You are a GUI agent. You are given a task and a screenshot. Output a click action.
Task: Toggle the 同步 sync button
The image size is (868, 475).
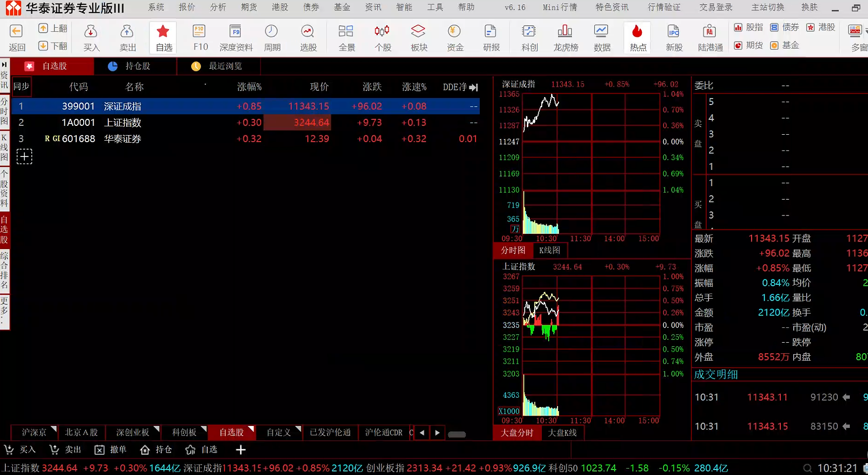pyautogui.click(x=21, y=87)
